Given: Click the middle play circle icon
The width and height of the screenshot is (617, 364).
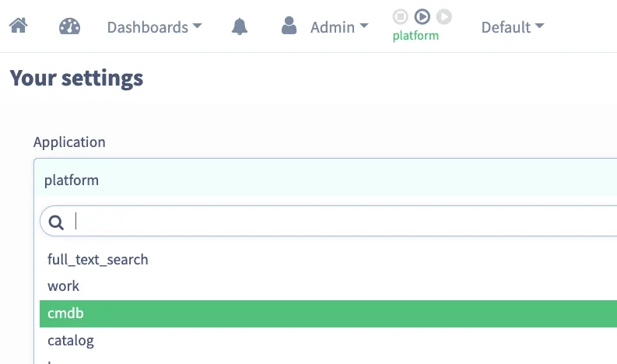Looking at the screenshot, I should [422, 16].
